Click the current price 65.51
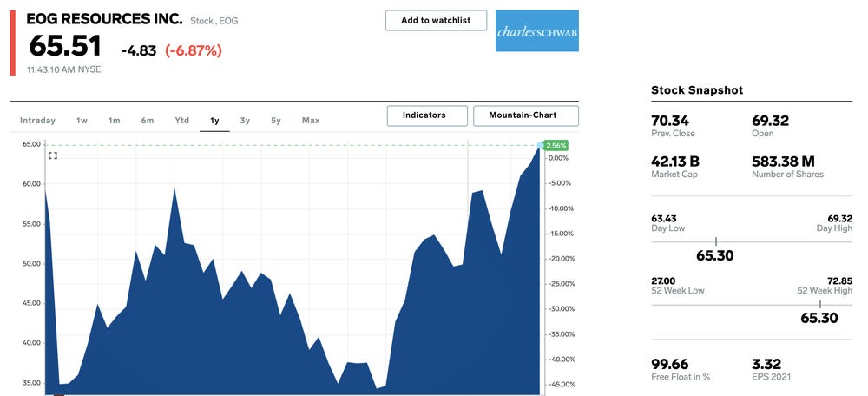 coord(65,46)
